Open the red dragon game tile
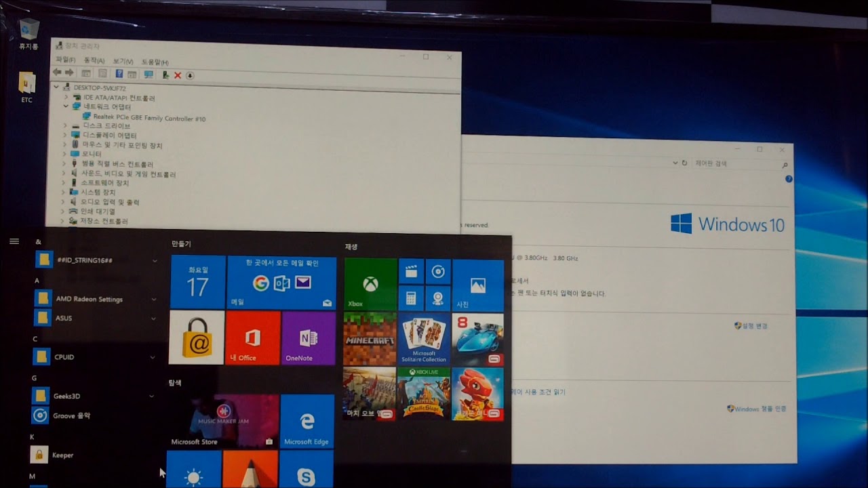The height and width of the screenshot is (488, 868). tap(478, 394)
